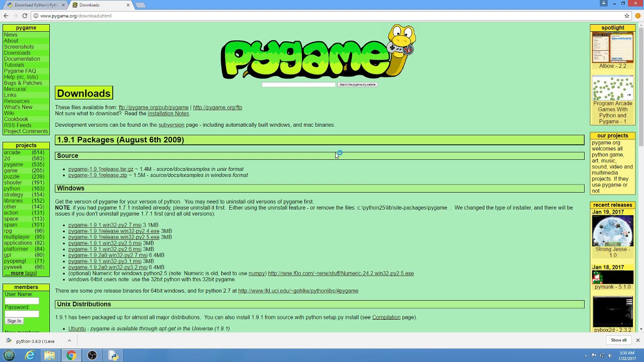Launch Internet Explorer from taskbar

click(x=30, y=355)
